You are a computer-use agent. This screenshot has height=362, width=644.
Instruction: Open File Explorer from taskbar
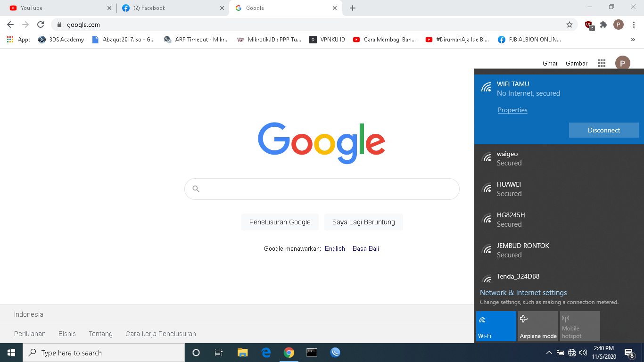pos(242,353)
